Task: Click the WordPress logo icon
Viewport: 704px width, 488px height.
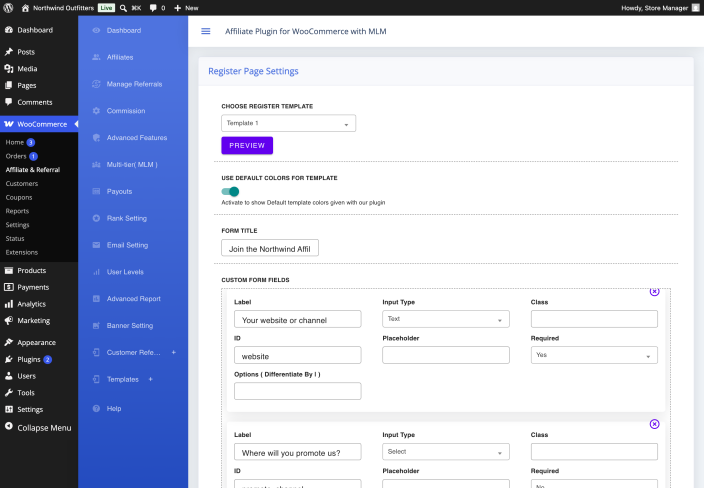Action: [8, 8]
